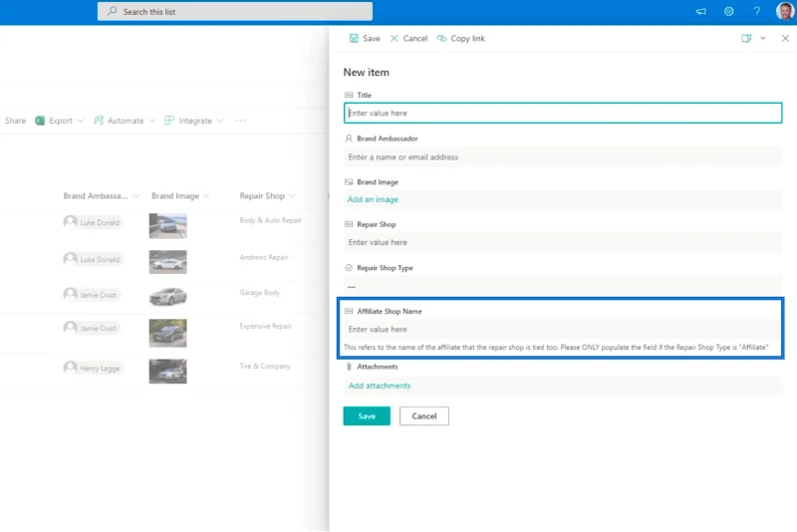The height and width of the screenshot is (532, 797).
Task: Expand the Automate dropdown chevron
Action: pos(151,121)
